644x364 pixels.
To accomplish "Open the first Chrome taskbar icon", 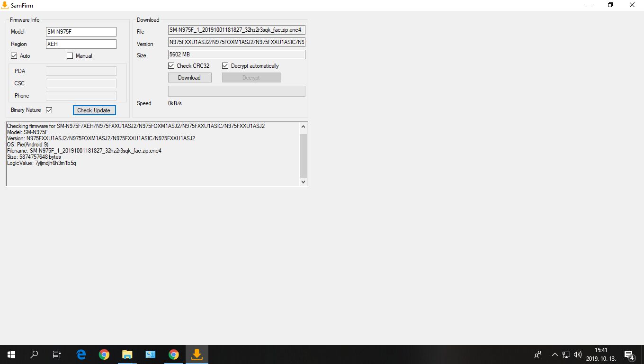I will 104,355.
